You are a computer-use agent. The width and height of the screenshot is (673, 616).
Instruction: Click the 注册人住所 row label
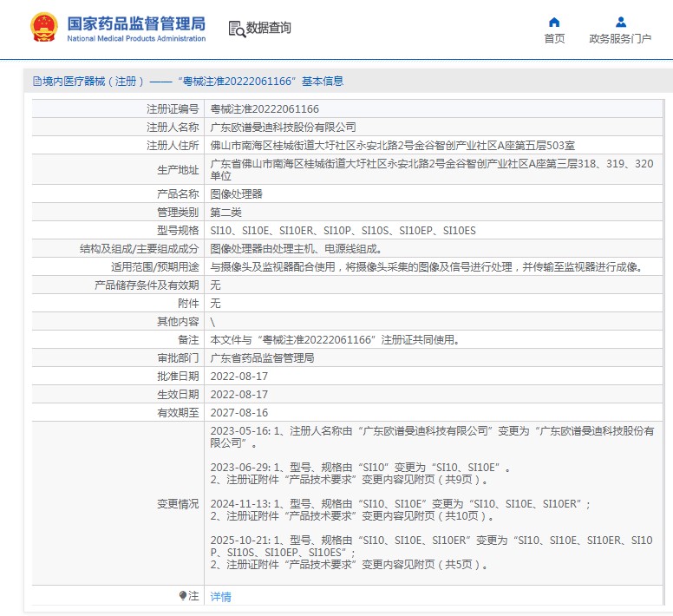173,146
